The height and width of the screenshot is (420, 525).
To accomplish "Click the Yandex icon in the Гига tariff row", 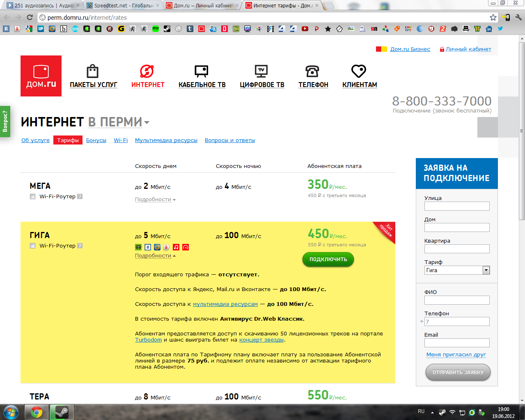I will coord(167,247).
